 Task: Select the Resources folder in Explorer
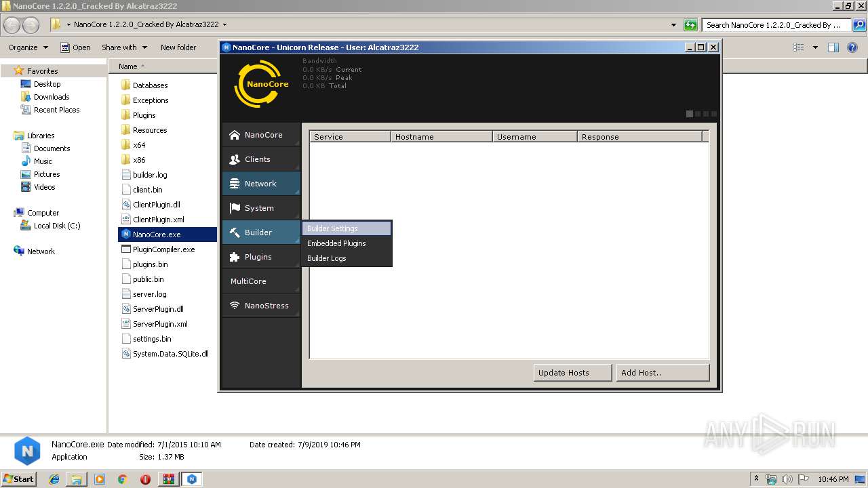(144, 130)
